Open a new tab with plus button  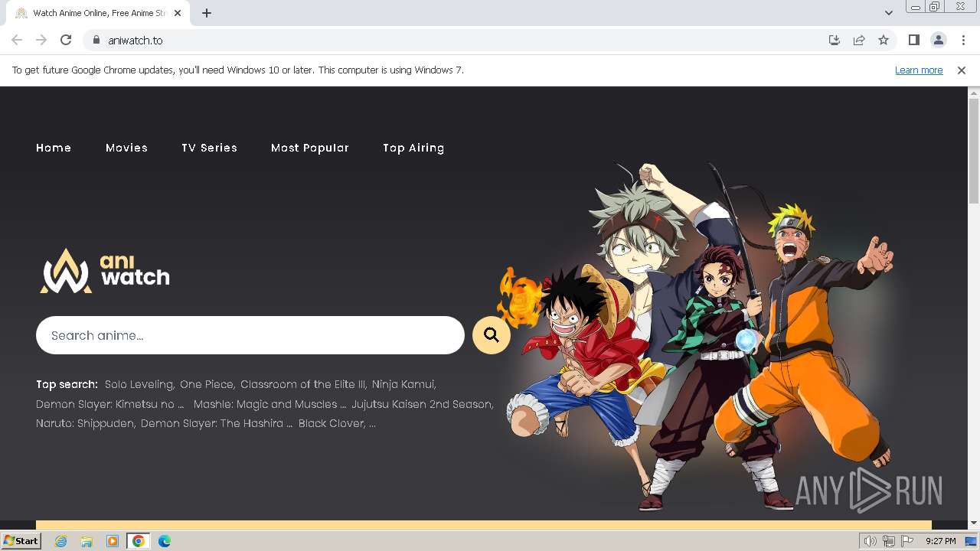pos(207,13)
